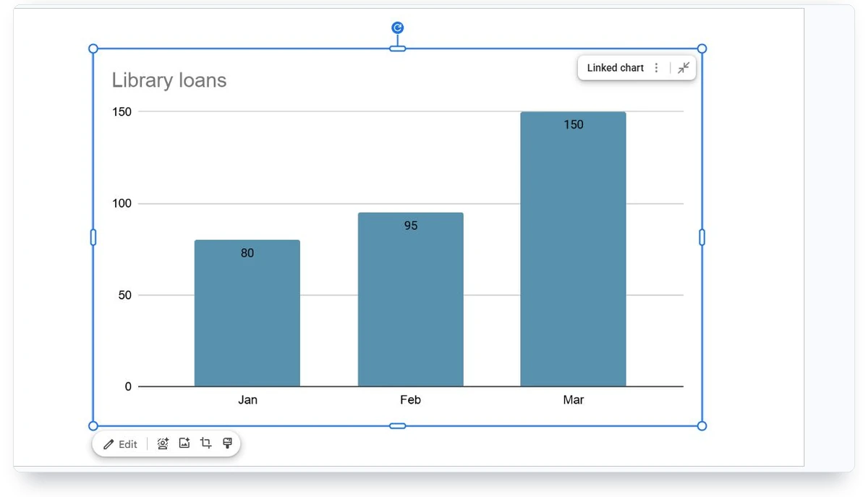Click the 'Mar' axis label
This screenshot has height=497, width=868.
(x=574, y=400)
